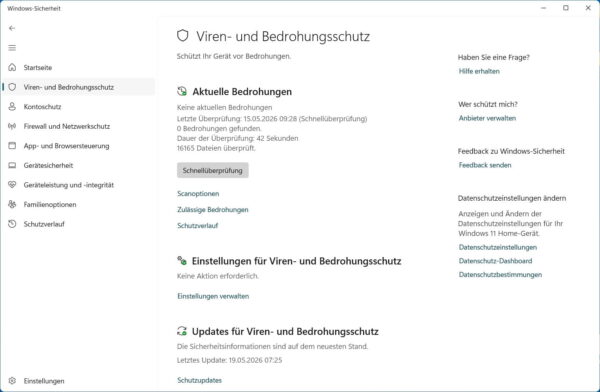Image resolution: width=600 pixels, height=392 pixels.
Task: Click 'Keine aktuellen Bedrohungen' text
Action: coord(225,107)
